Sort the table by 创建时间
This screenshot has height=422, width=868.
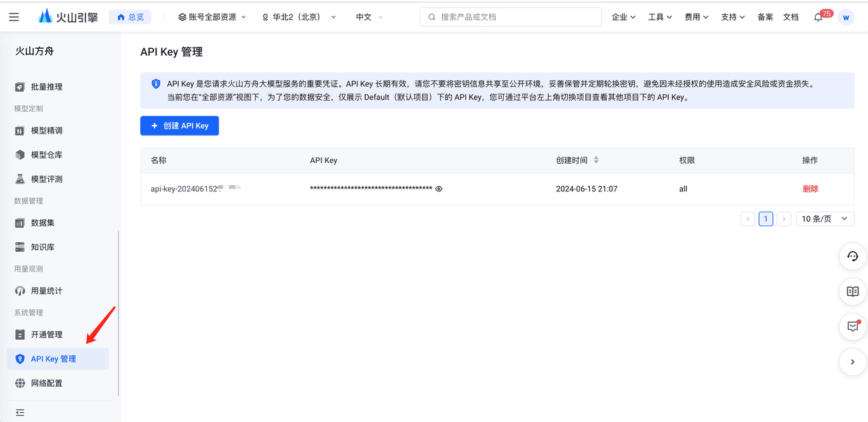[x=596, y=160]
